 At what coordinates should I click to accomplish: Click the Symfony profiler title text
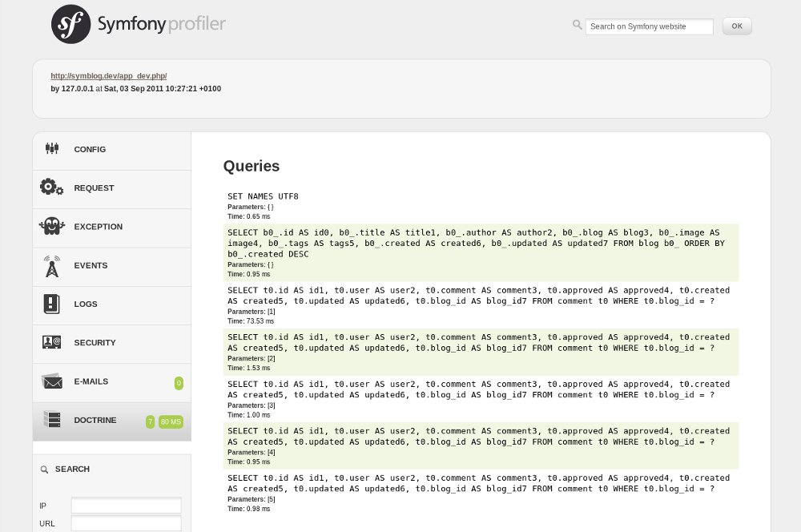162,24
